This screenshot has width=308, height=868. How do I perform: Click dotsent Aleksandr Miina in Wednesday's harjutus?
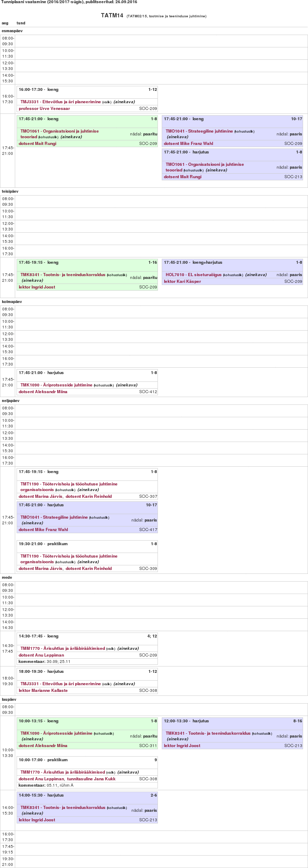coord(43,392)
